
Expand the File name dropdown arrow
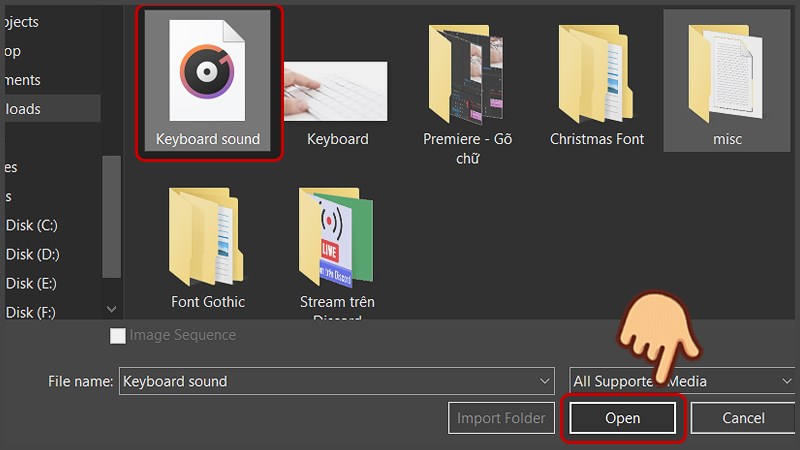click(544, 381)
